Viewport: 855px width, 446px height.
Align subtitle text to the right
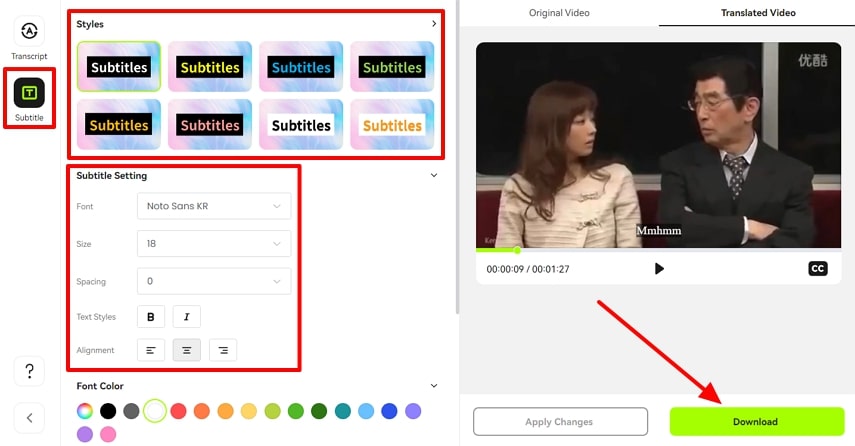[x=222, y=350]
